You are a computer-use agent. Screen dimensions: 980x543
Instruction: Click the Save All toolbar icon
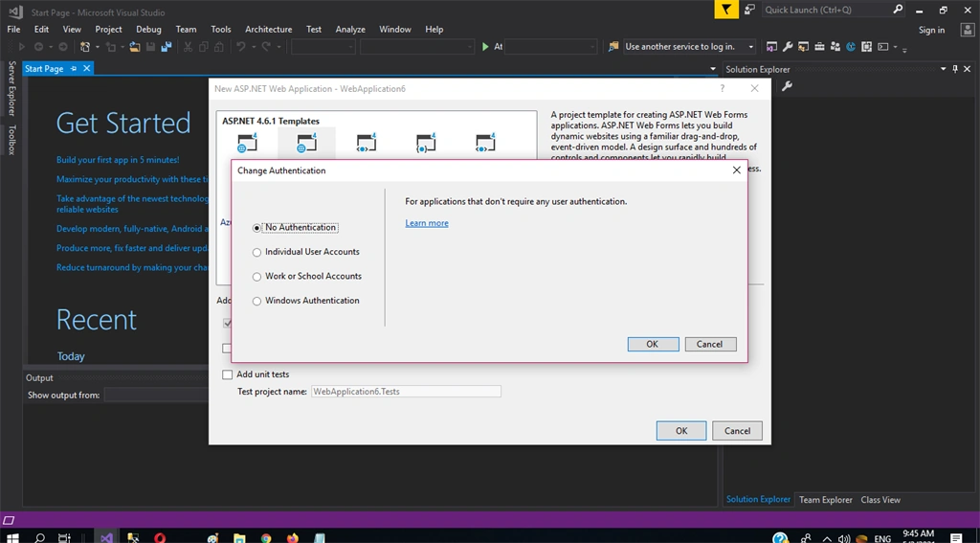click(167, 47)
